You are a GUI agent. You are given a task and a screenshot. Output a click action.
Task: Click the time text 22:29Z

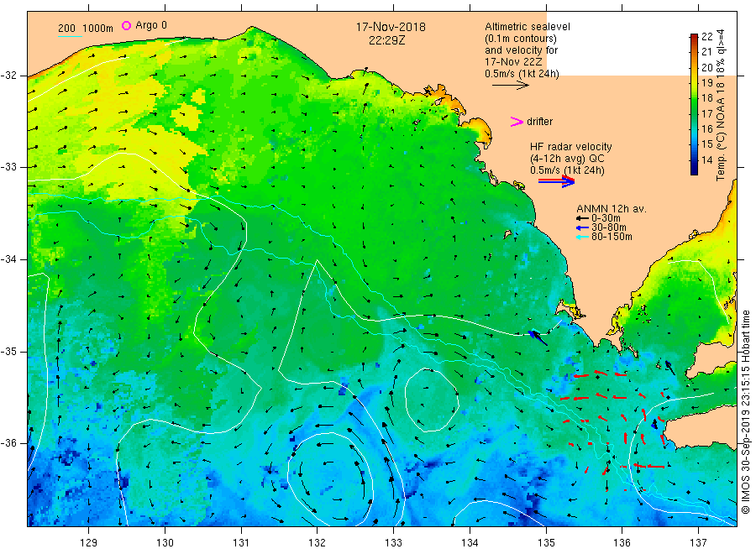click(x=387, y=40)
